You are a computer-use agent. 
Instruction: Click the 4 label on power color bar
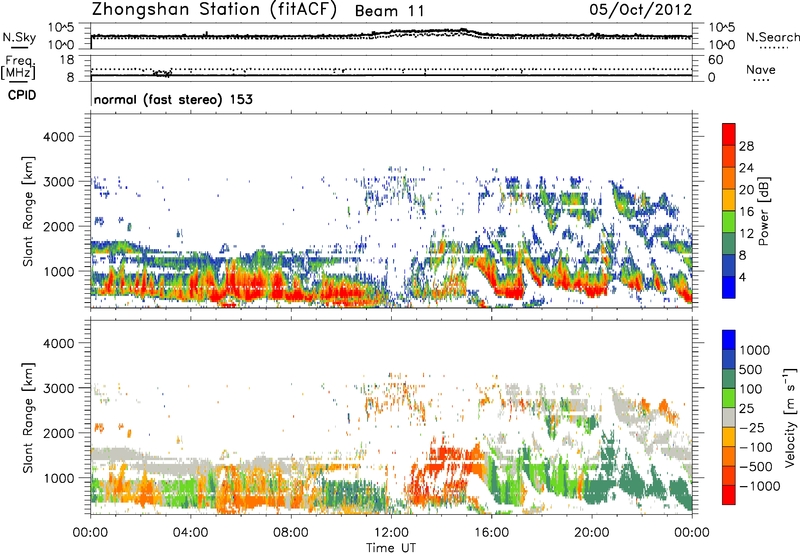point(742,277)
